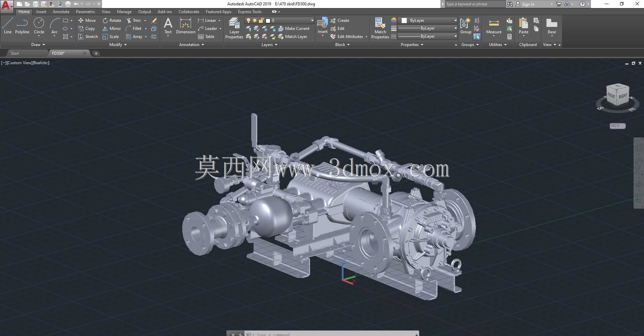
Task: Open Layer Properties manager
Action: tap(234, 28)
